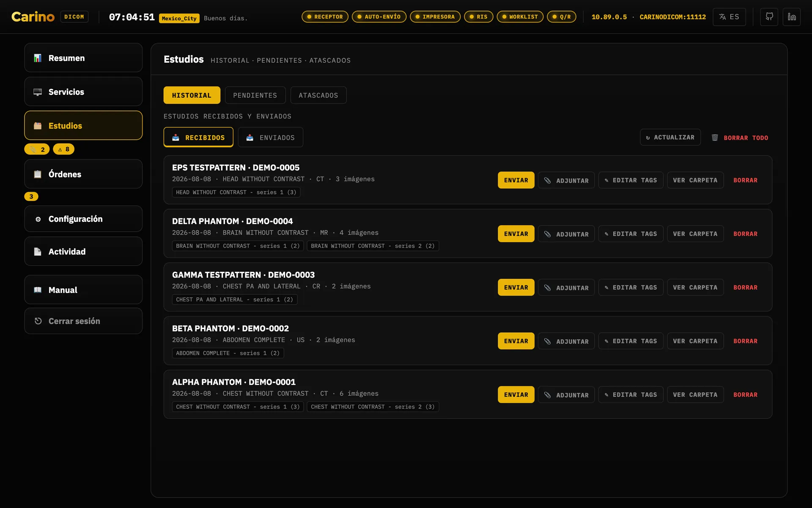The width and height of the screenshot is (812, 508).
Task: Click BORRAR for ALPHA PHANTOM DEMO-0001
Action: point(745,395)
